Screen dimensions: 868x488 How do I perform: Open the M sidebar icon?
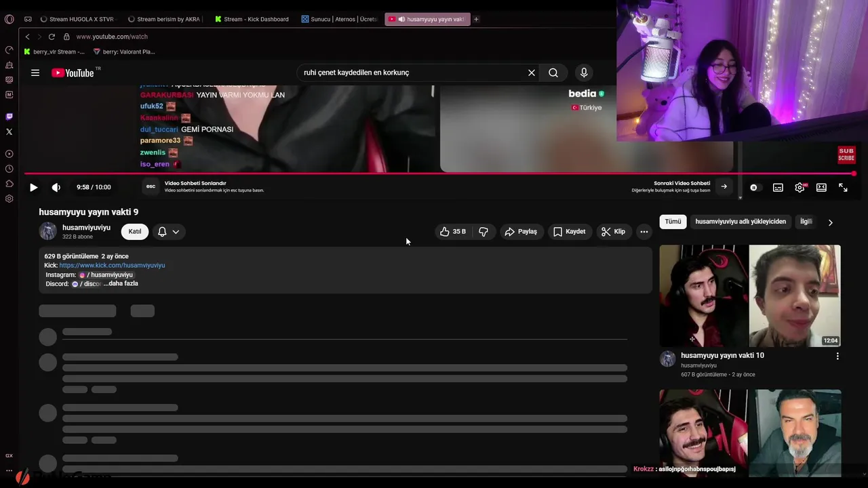tap(9, 95)
